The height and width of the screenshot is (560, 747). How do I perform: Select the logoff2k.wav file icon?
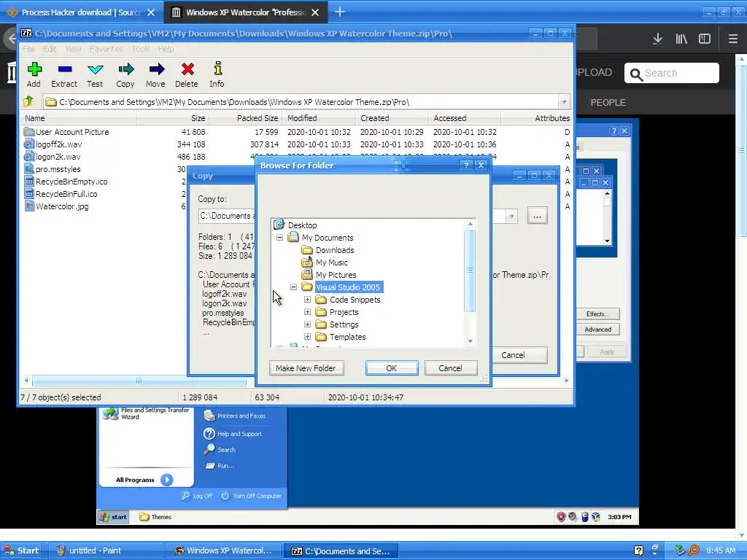tap(29, 144)
